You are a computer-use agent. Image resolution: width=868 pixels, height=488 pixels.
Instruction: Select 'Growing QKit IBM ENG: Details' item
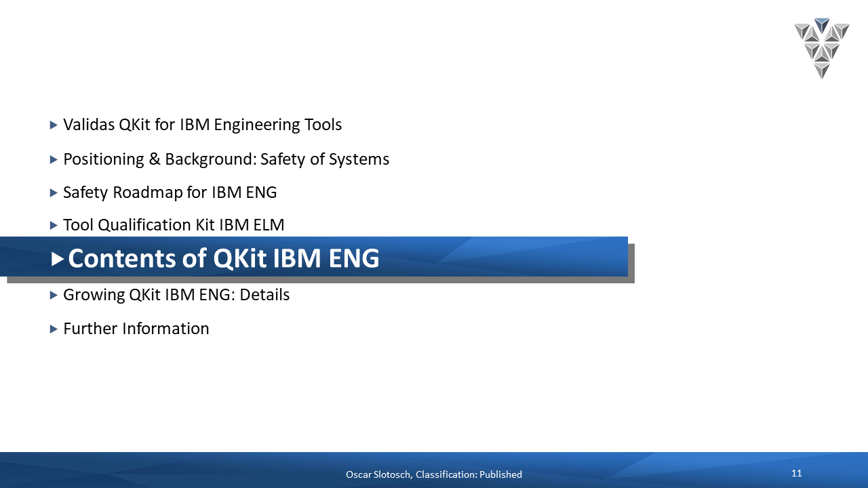(176, 295)
